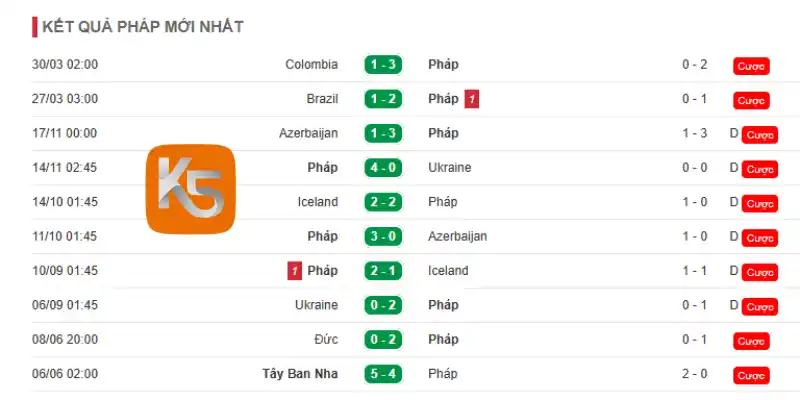Click Cược button for Tây Ban Nha match
This screenshot has height=400, width=800.
pos(751,376)
